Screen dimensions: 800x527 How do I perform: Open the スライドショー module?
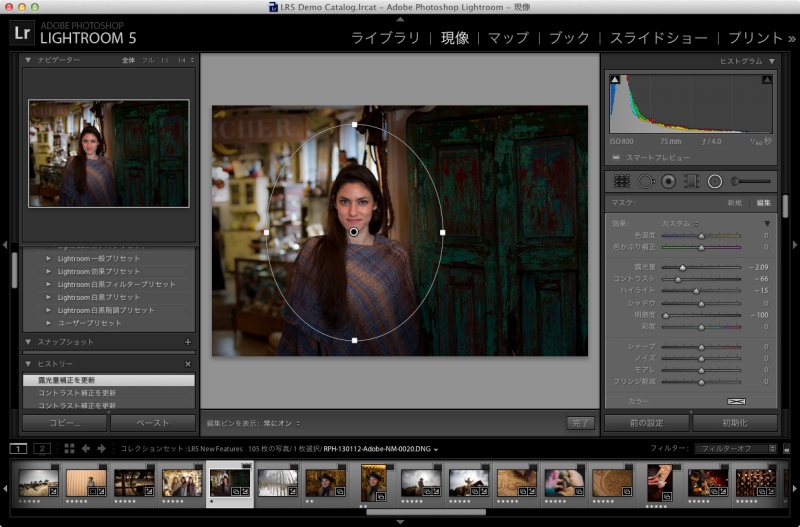click(659, 38)
